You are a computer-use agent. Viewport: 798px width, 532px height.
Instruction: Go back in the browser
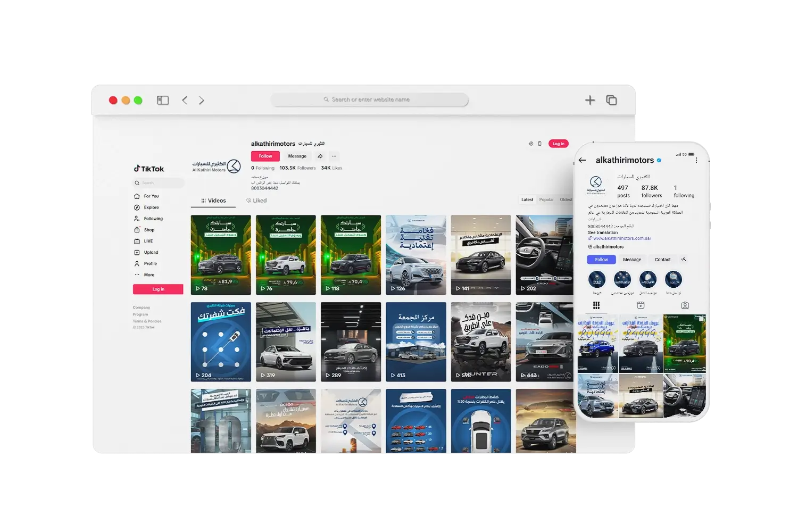click(185, 100)
